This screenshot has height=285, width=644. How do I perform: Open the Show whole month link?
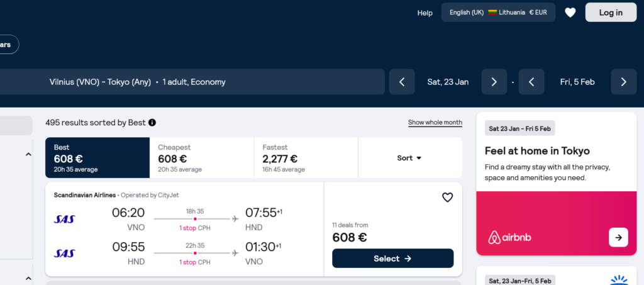tap(435, 123)
